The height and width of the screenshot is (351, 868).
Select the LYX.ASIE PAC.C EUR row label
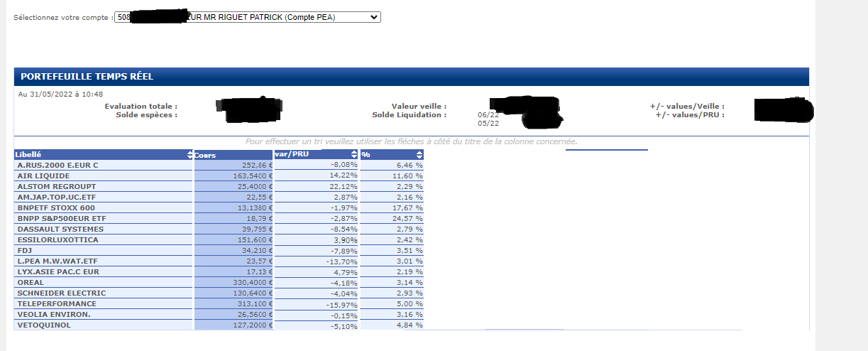click(58, 271)
